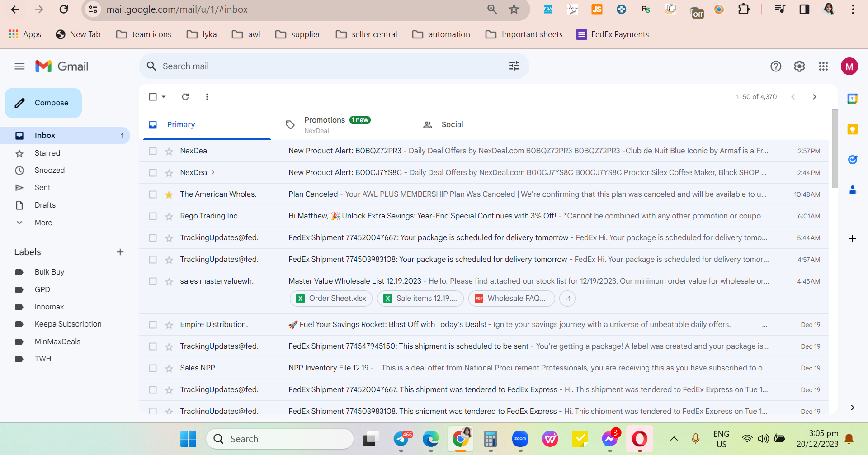Create a new label plus icon
The height and width of the screenshot is (455, 868).
point(120,252)
